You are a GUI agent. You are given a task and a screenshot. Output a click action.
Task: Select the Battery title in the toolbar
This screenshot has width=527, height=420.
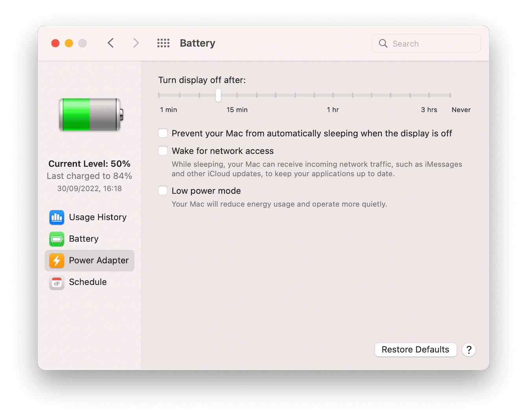tap(197, 43)
